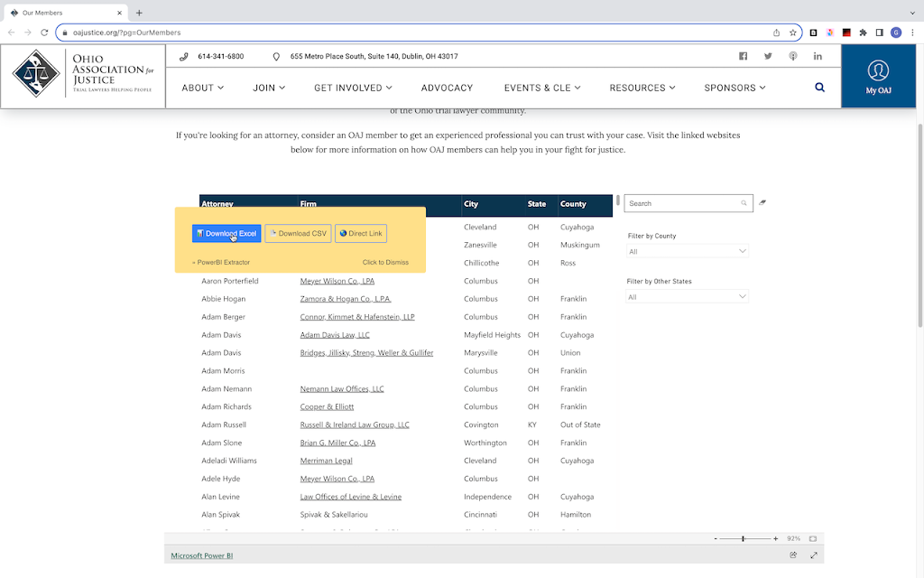The width and height of the screenshot is (924, 578).
Task: Click the page vertical scrollbar
Action: click(919, 226)
